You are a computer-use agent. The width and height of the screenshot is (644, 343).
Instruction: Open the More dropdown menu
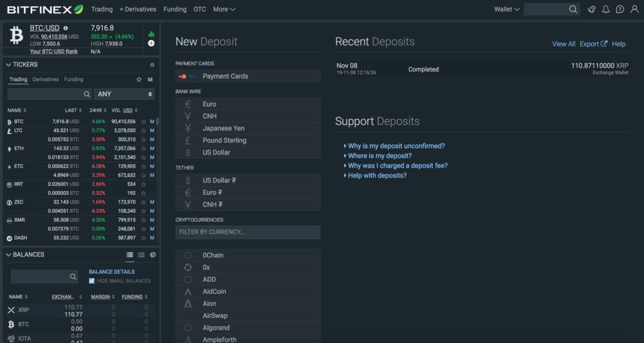[225, 9]
